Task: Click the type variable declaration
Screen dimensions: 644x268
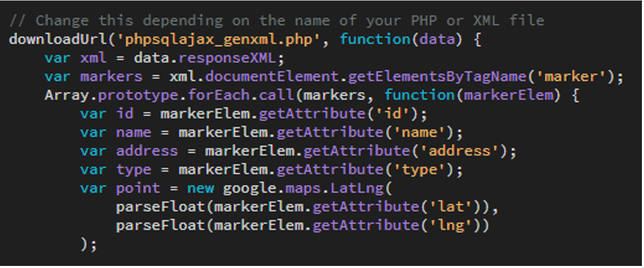Action: 134,170
